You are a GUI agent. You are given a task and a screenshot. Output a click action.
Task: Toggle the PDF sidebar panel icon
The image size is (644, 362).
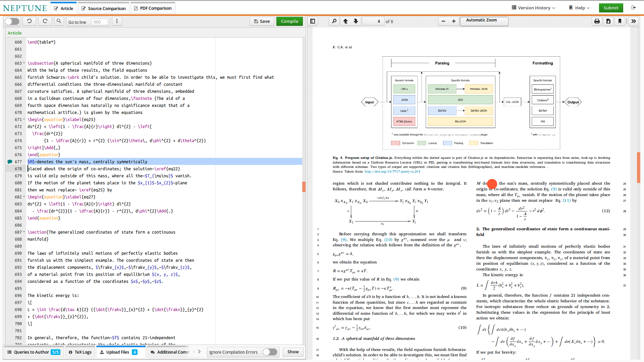click(313, 21)
